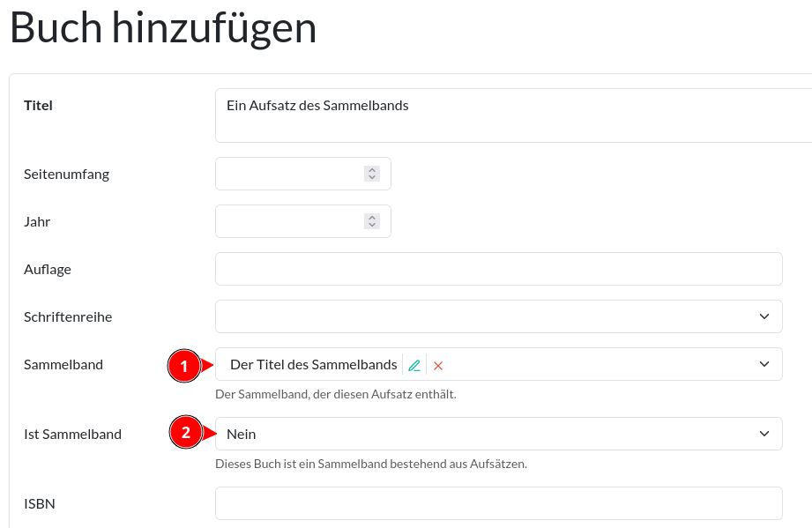Expand the Schriftenreihe chevron arrow

pos(764,316)
